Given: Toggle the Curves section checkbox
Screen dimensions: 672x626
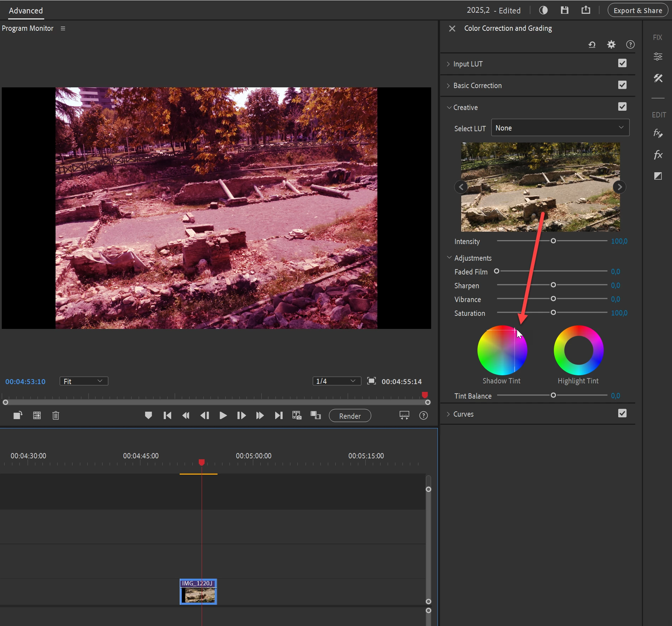Looking at the screenshot, I should pyautogui.click(x=622, y=413).
